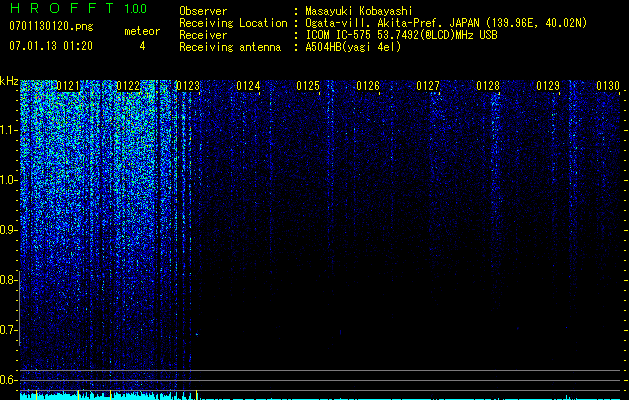The image size is (629, 400).
Task: Click observer name Masayuki Kobayashi
Action: click(x=359, y=12)
